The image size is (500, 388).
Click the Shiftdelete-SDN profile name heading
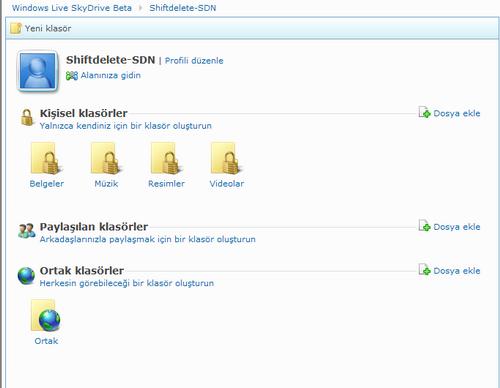click(x=110, y=60)
